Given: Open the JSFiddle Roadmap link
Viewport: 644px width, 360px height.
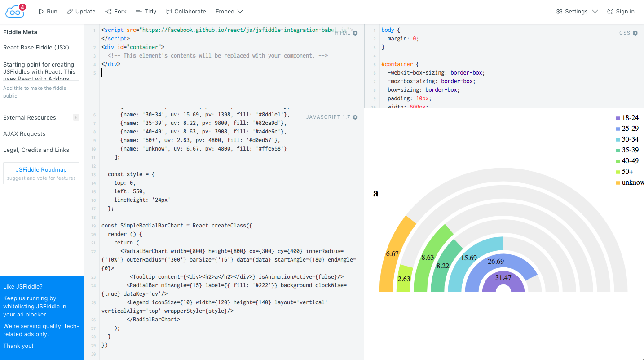Looking at the screenshot, I should pos(41,169).
